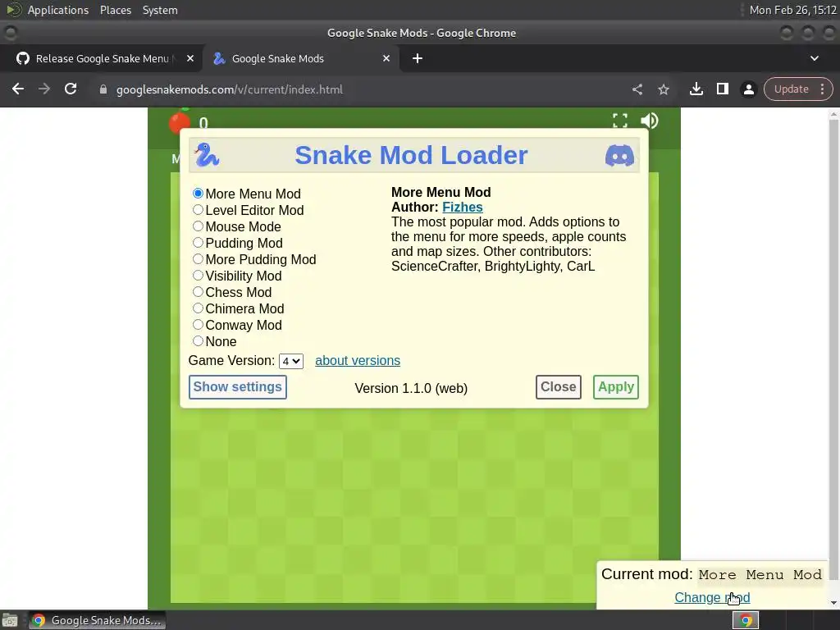Open the Chrome downloads icon
840x630 pixels.
tap(696, 89)
